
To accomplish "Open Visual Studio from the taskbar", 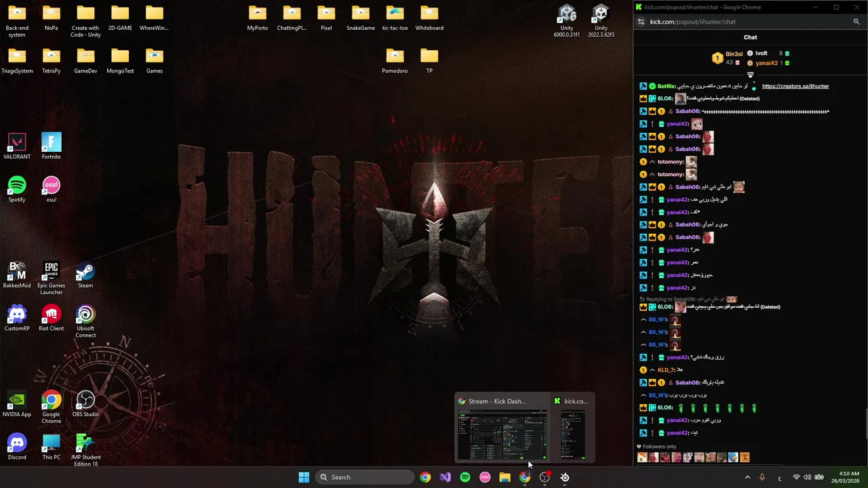I will (445, 477).
